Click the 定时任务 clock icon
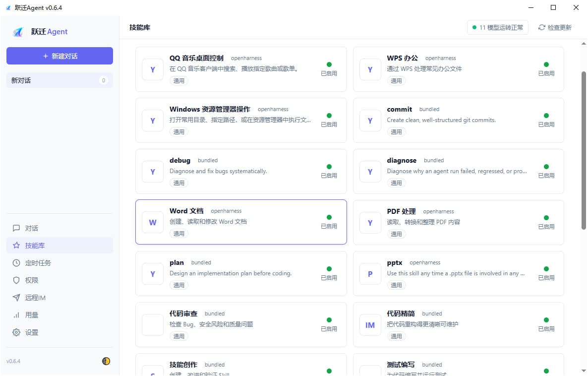This screenshot has height=376, width=588. click(x=16, y=263)
